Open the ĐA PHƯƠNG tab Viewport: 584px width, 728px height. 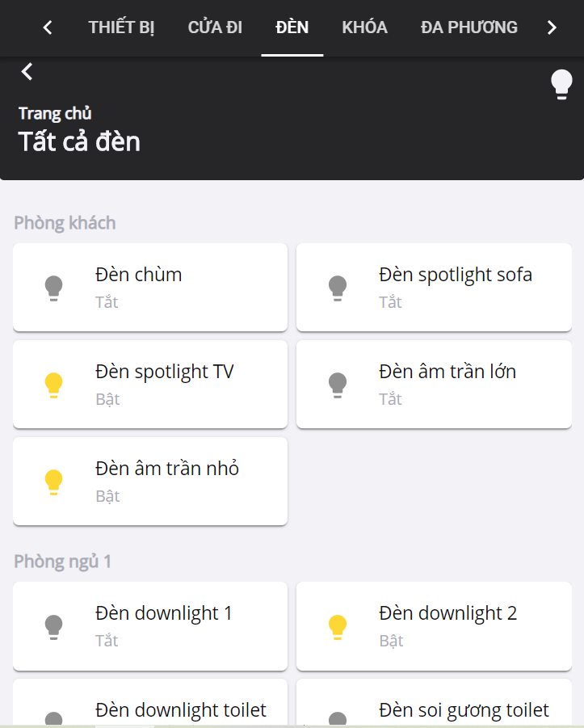point(468,27)
